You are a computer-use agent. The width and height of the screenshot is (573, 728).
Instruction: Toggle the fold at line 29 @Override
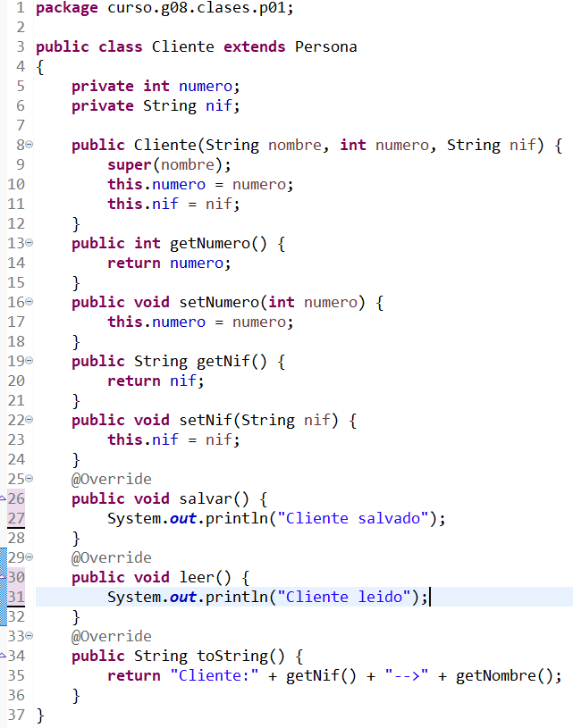click(x=29, y=556)
